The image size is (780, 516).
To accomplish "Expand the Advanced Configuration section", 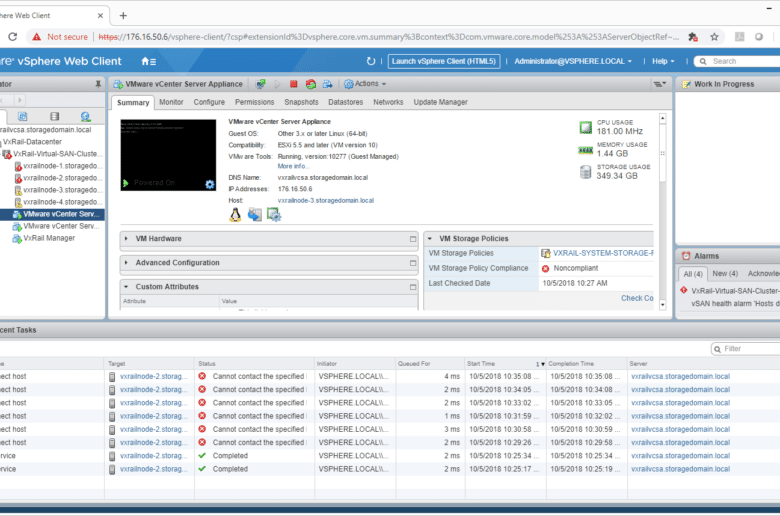I will (x=126, y=263).
